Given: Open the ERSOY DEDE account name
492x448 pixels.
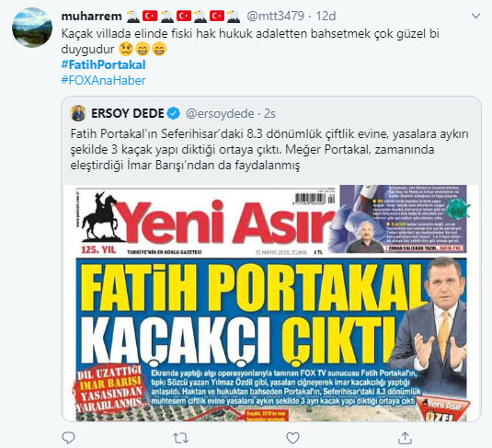Looking at the screenshot, I should pos(128,113).
